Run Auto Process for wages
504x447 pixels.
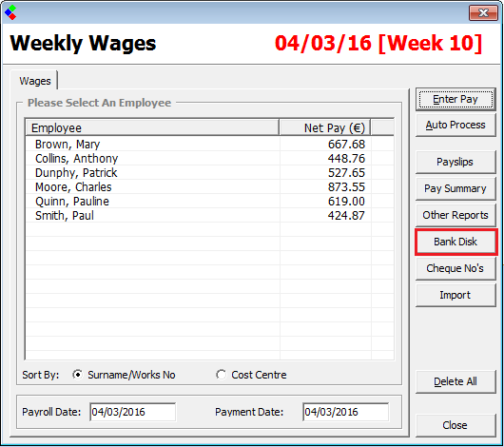[456, 126]
